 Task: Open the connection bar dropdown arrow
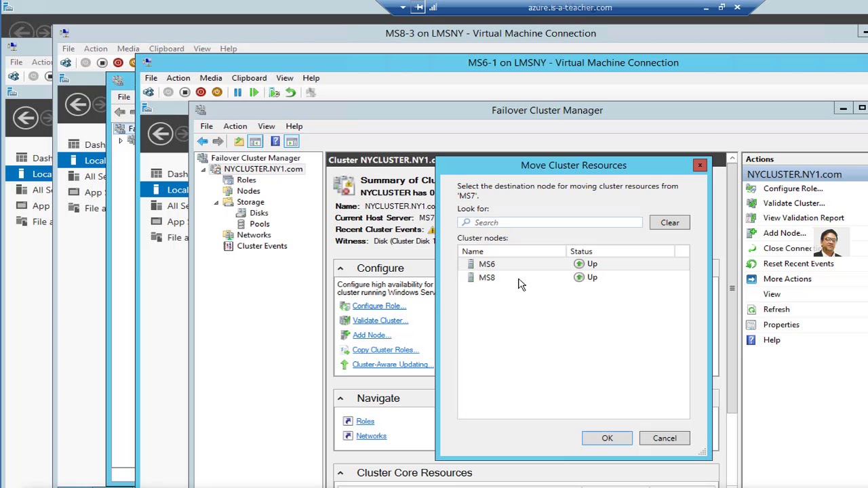(403, 7)
